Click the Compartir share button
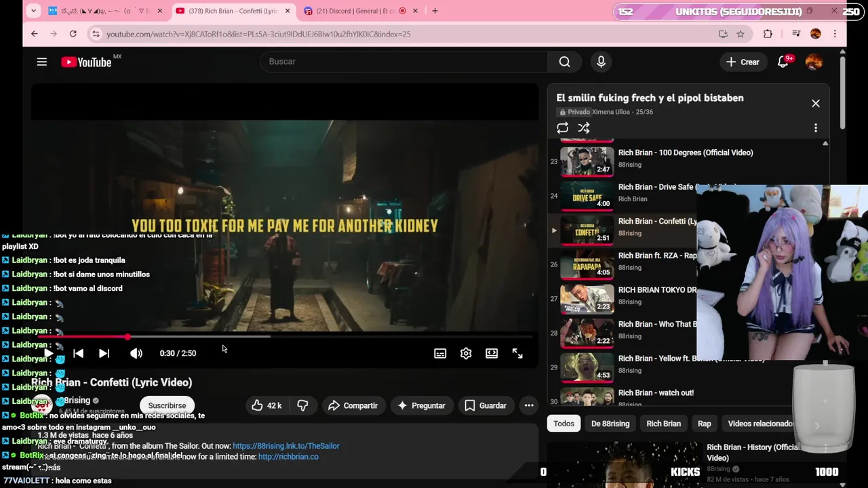The image size is (868, 488). click(x=353, y=405)
